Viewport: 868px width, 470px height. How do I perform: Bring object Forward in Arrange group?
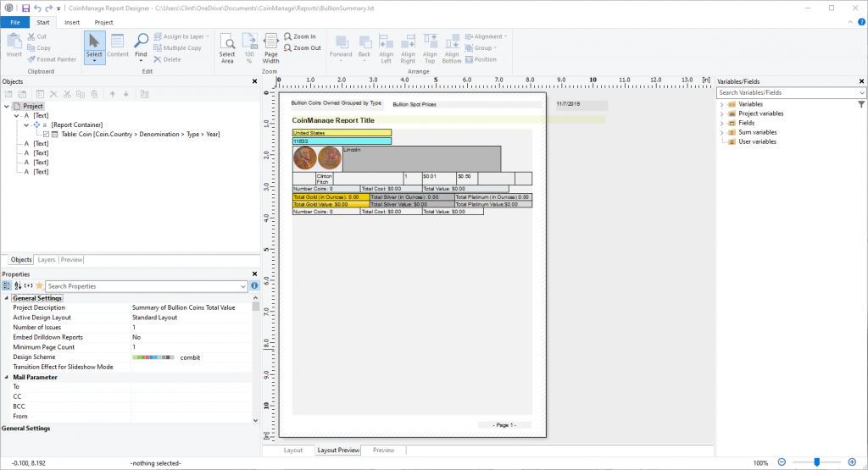[341, 48]
